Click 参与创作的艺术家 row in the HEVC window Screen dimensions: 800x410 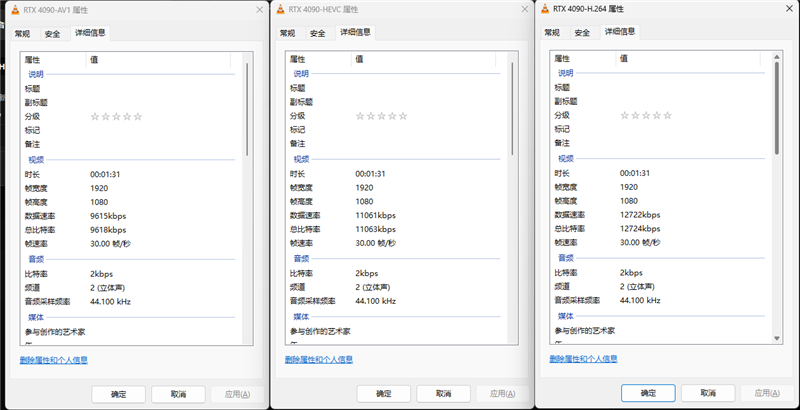pos(397,331)
